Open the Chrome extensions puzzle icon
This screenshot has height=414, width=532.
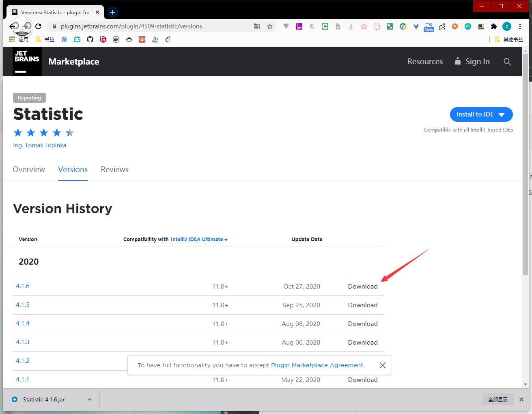pyautogui.click(x=494, y=26)
